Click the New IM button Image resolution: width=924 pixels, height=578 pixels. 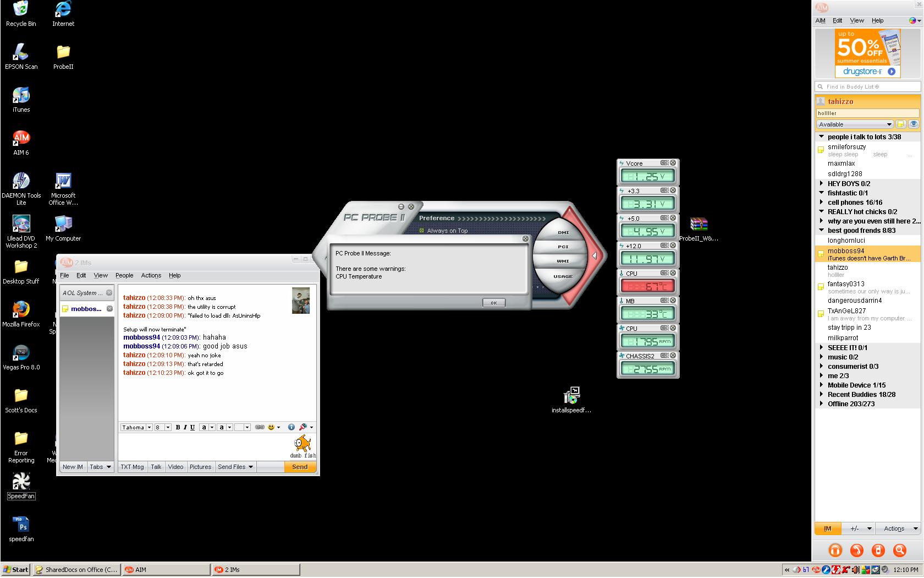click(x=73, y=467)
